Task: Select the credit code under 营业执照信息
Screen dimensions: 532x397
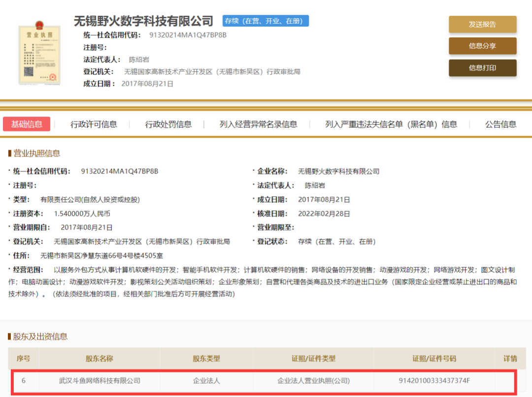Action: point(119,171)
